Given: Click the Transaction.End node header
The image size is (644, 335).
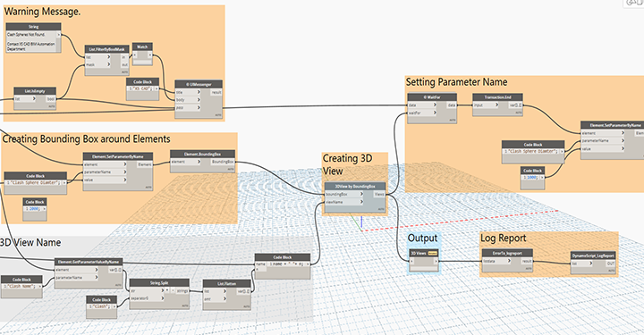Looking at the screenshot, I should 497,97.
